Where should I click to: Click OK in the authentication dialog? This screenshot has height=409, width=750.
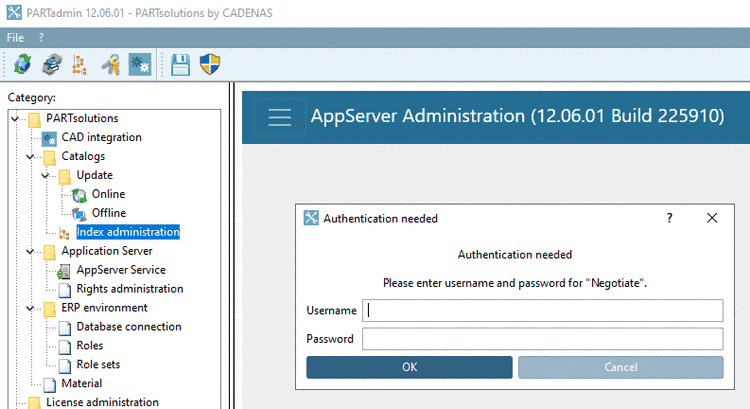(409, 367)
